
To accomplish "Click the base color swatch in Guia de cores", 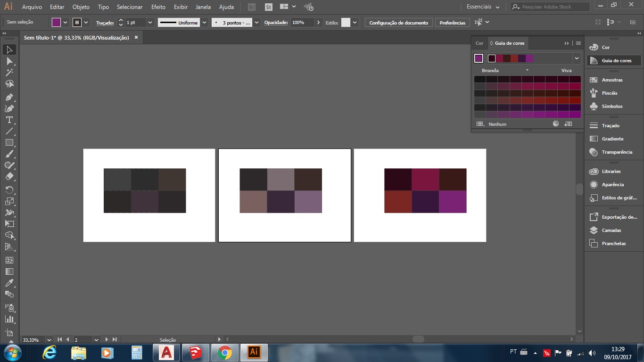I will click(x=479, y=58).
